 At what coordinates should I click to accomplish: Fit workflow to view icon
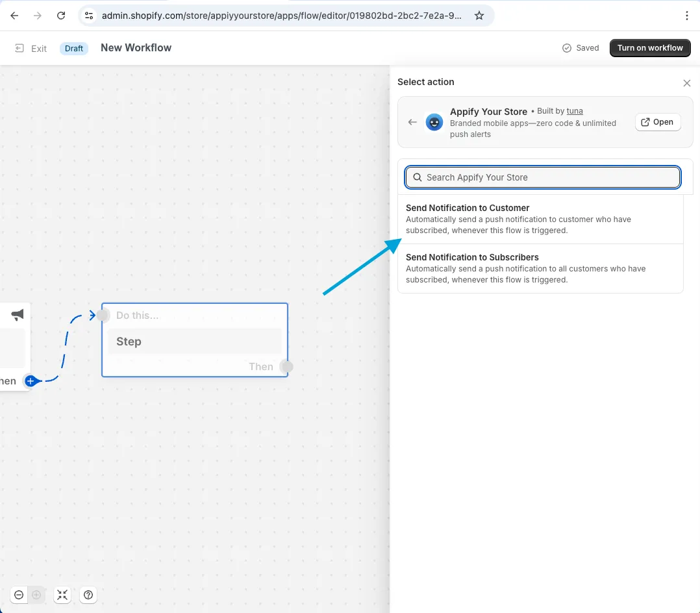(62, 595)
